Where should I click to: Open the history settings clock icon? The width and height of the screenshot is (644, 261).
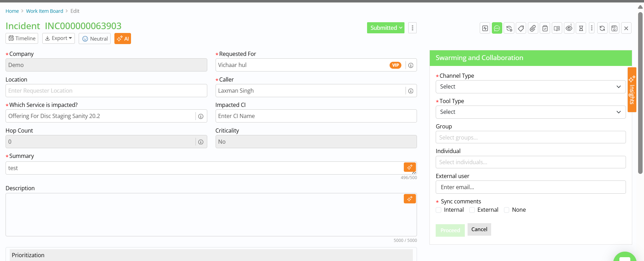pyautogui.click(x=509, y=28)
